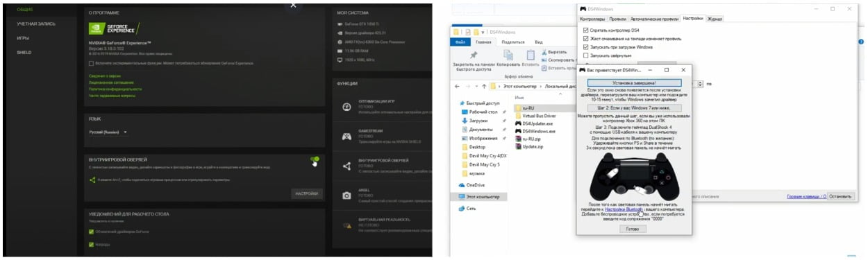Check Запускать свёрнутым option
Viewport: 868px width, 260px height.
tap(586, 55)
